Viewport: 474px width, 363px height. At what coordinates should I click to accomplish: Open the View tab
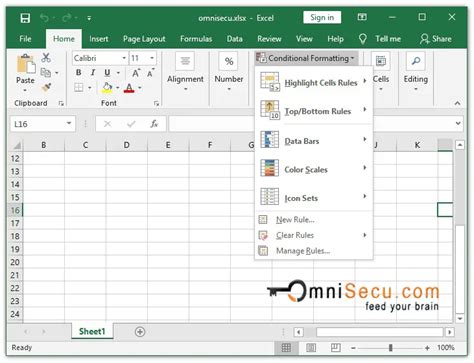304,39
